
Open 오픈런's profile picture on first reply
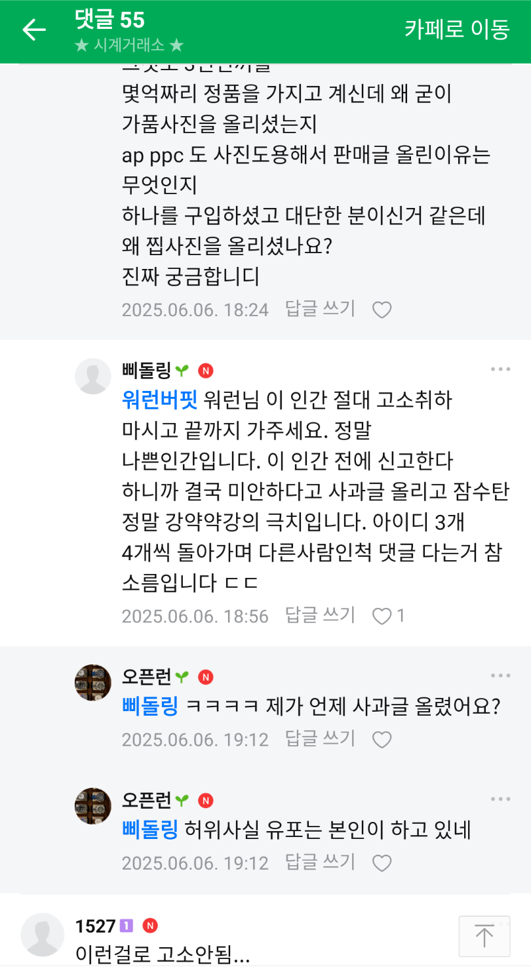tap(93, 683)
